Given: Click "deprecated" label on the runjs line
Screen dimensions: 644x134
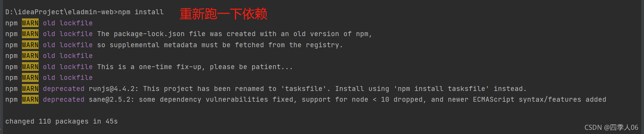Looking at the screenshot, I should coord(64,89).
